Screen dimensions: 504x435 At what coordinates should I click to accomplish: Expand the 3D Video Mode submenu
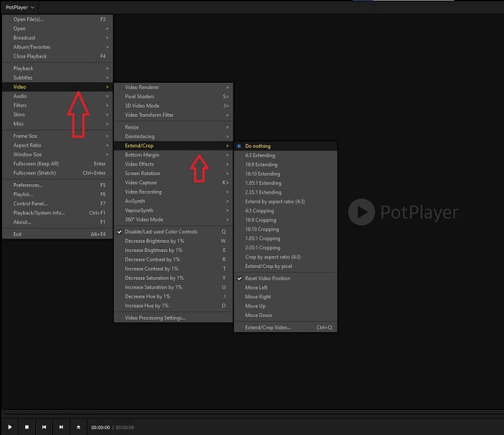(x=173, y=106)
